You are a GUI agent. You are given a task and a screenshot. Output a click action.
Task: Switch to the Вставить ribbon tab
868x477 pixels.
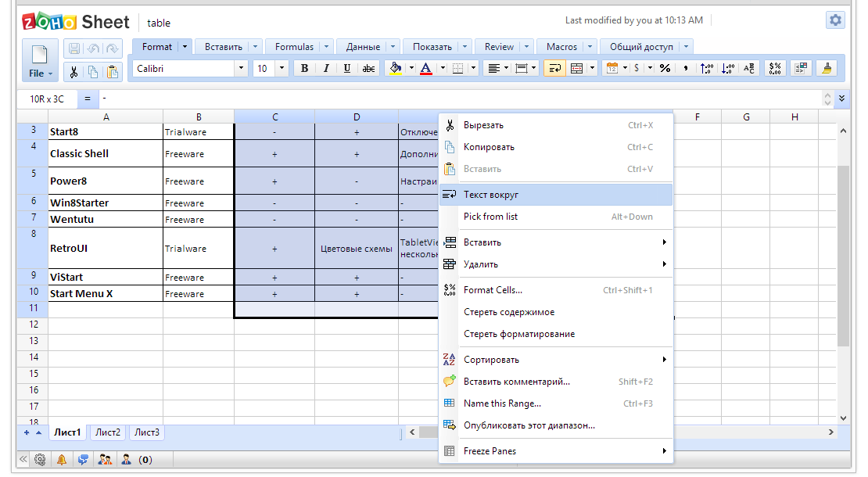(223, 46)
